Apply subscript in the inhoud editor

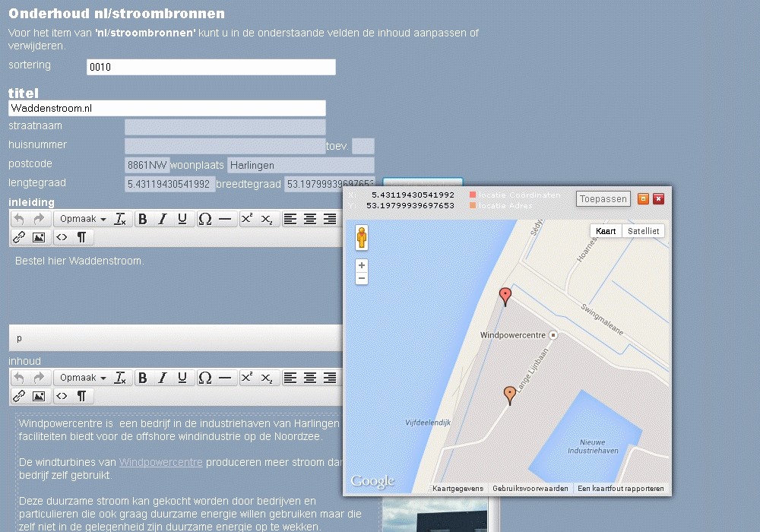point(267,378)
